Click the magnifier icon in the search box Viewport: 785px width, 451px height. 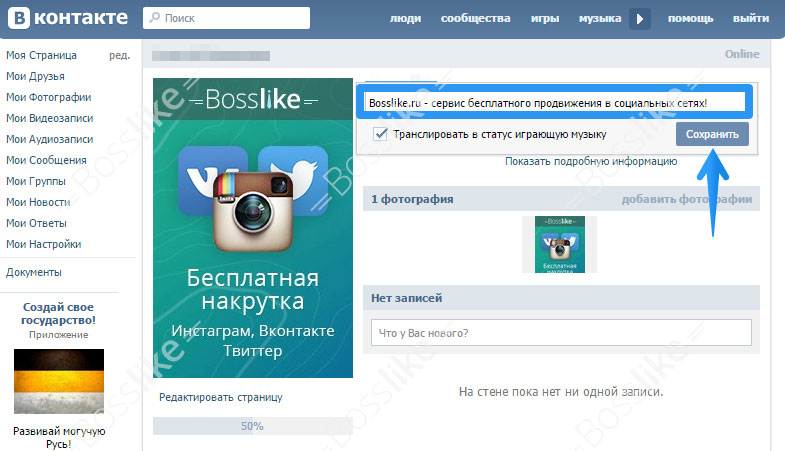tap(155, 18)
